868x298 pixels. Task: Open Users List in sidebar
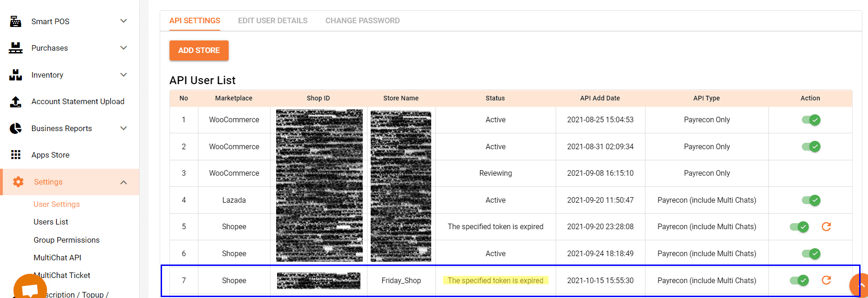(x=51, y=222)
